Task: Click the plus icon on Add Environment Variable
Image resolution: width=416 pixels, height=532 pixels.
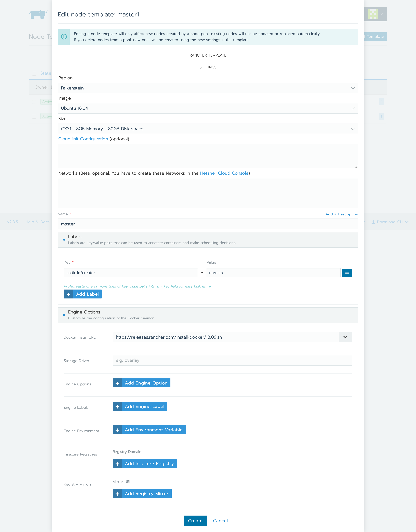Action: [117, 430]
